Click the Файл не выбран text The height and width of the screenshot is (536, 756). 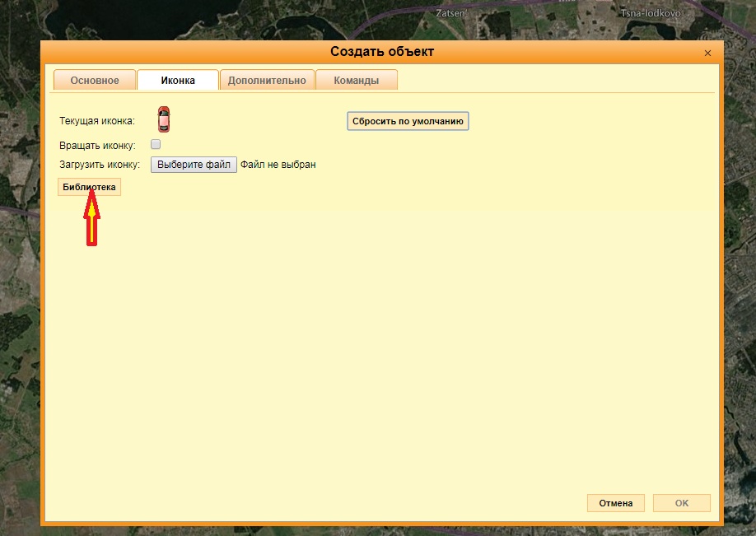[x=278, y=165]
